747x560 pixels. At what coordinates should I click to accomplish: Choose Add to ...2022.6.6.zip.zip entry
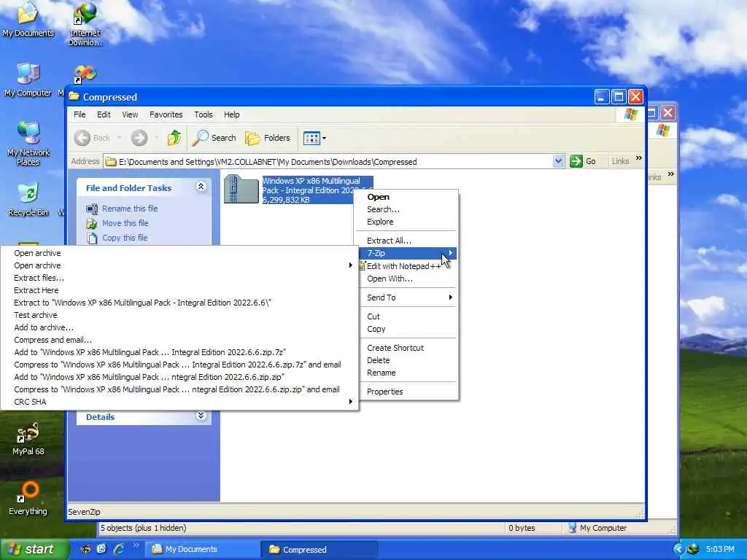click(179, 377)
